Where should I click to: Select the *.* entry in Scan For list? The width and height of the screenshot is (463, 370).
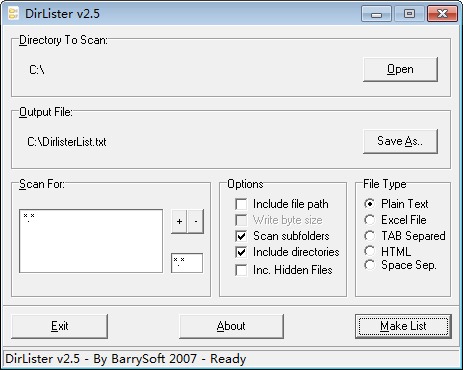29,218
